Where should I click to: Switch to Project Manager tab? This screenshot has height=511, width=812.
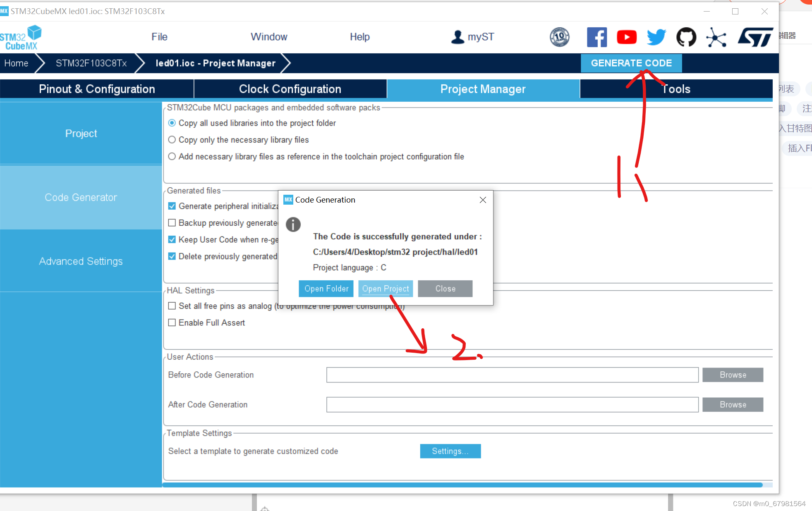483,89
